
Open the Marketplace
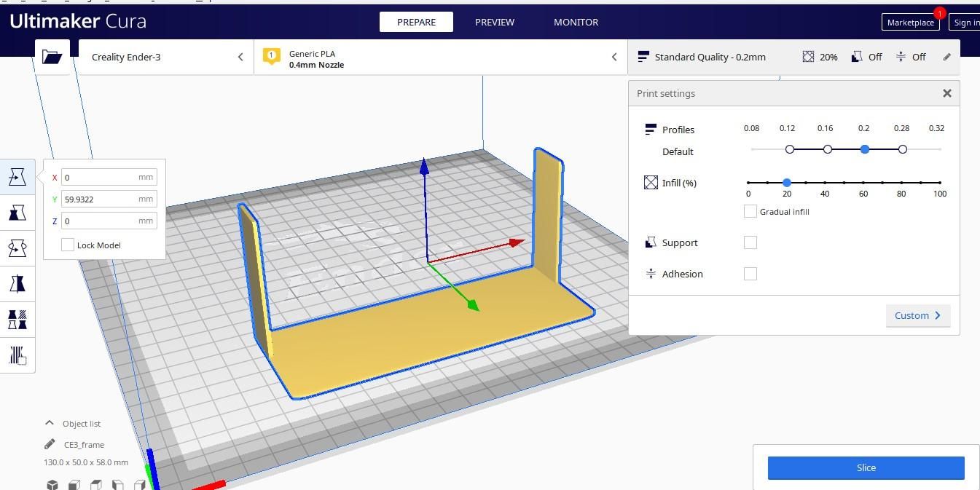(x=910, y=23)
